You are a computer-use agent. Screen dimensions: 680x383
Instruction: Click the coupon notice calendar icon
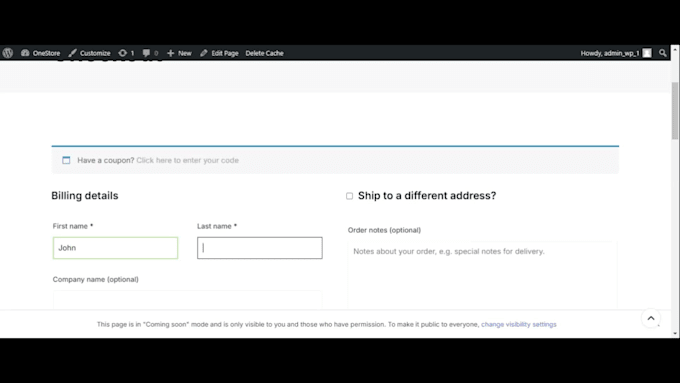coord(66,160)
